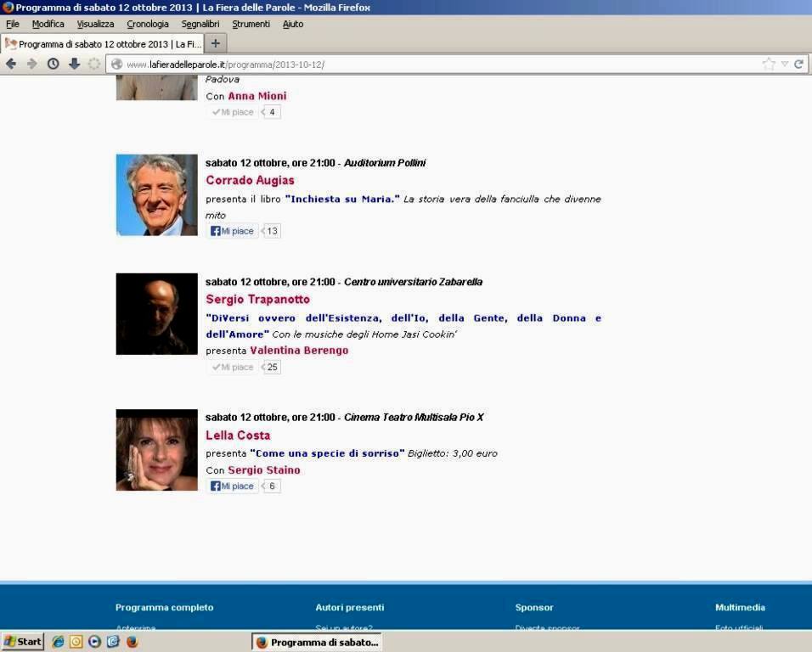Toggle 'Mi piace' under Corrado Augias
The height and width of the screenshot is (652, 812).
click(x=233, y=231)
